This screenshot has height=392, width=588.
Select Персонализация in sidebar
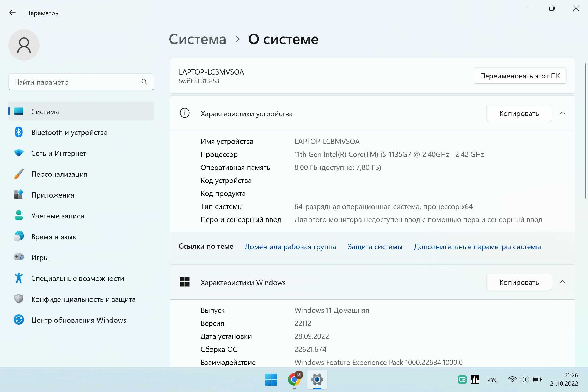(81, 174)
